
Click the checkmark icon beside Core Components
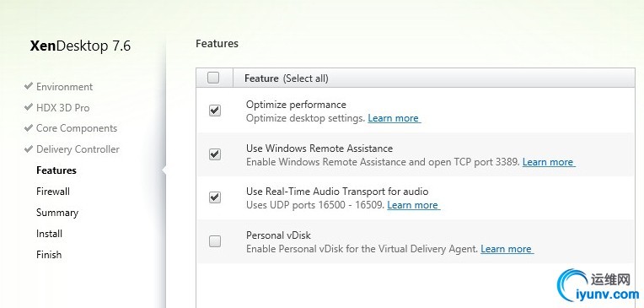(x=29, y=127)
